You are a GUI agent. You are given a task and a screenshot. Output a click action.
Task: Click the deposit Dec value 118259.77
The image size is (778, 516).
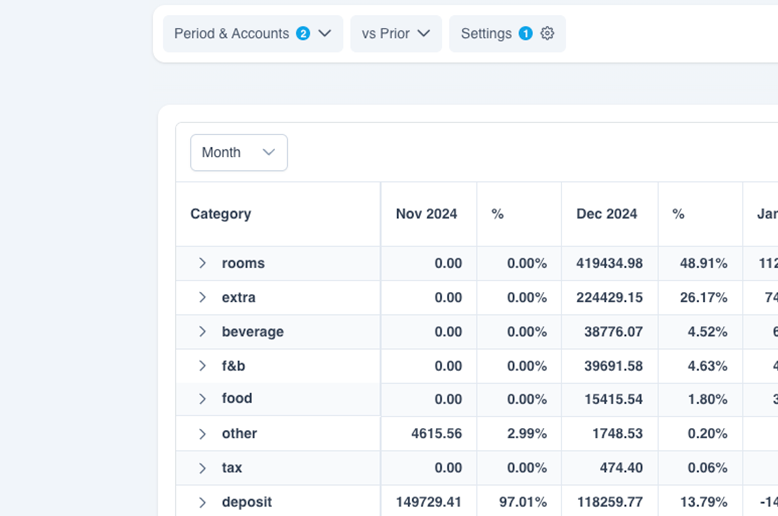(609, 502)
